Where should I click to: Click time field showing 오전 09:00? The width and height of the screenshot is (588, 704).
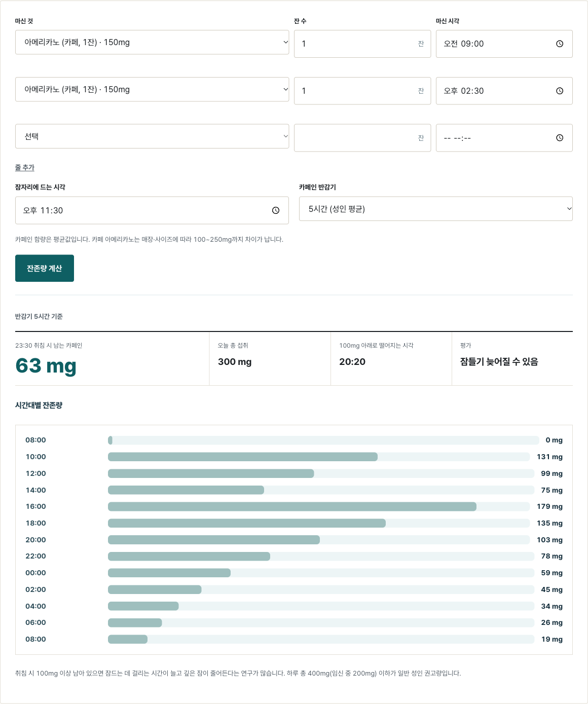504,44
